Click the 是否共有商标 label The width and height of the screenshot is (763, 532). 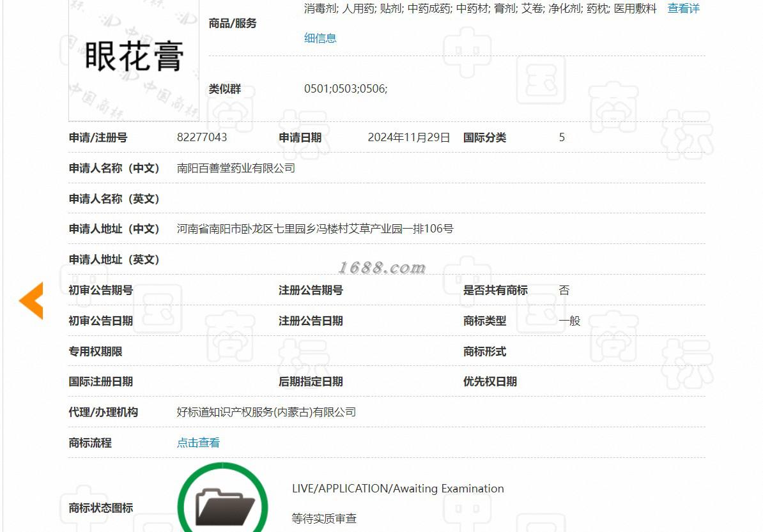pyautogui.click(x=495, y=291)
